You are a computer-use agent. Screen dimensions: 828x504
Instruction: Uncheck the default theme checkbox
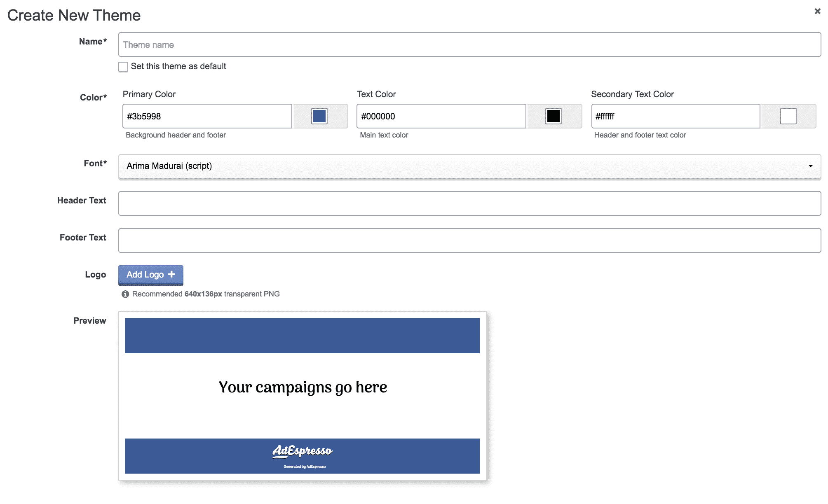click(123, 66)
